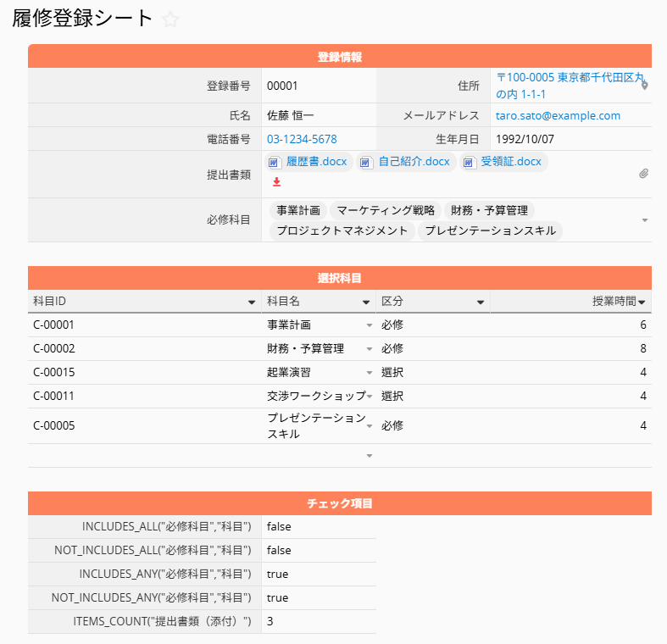
Task: Open the taro.sato@example.com email link
Action: (x=558, y=116)
